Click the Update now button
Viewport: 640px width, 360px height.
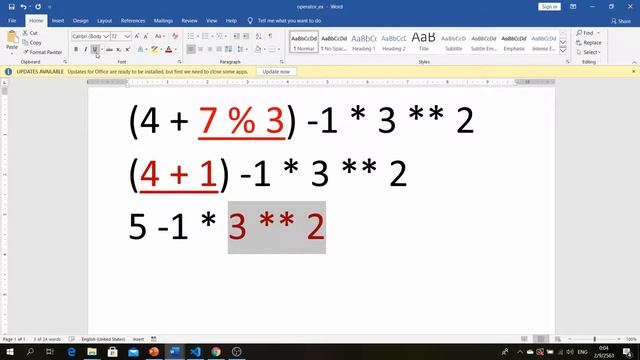pyautogui.click(x=276, y=71)
